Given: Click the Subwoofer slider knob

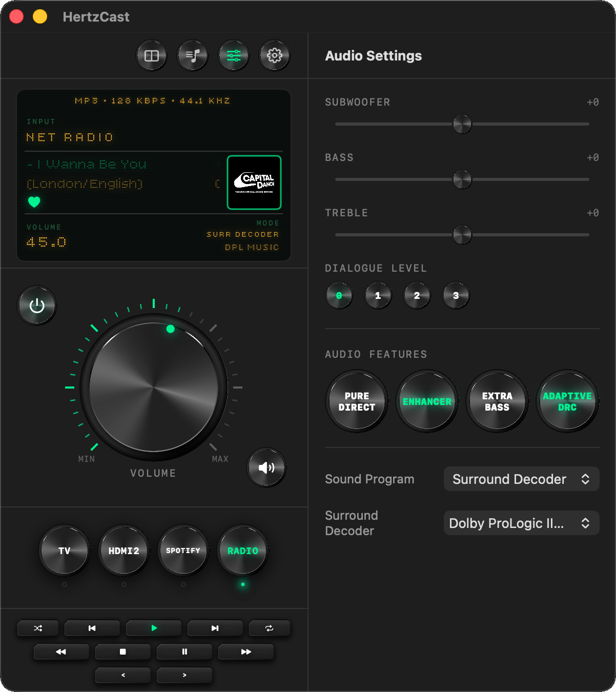Looking at the screenshot, I should tap(462, 124).
